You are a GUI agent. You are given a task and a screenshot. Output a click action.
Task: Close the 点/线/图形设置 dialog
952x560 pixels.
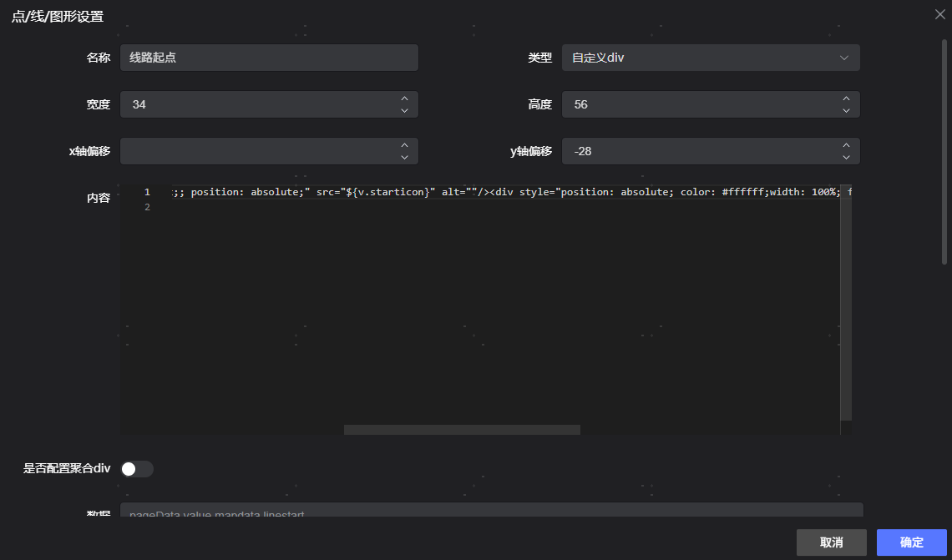point(939,13)
